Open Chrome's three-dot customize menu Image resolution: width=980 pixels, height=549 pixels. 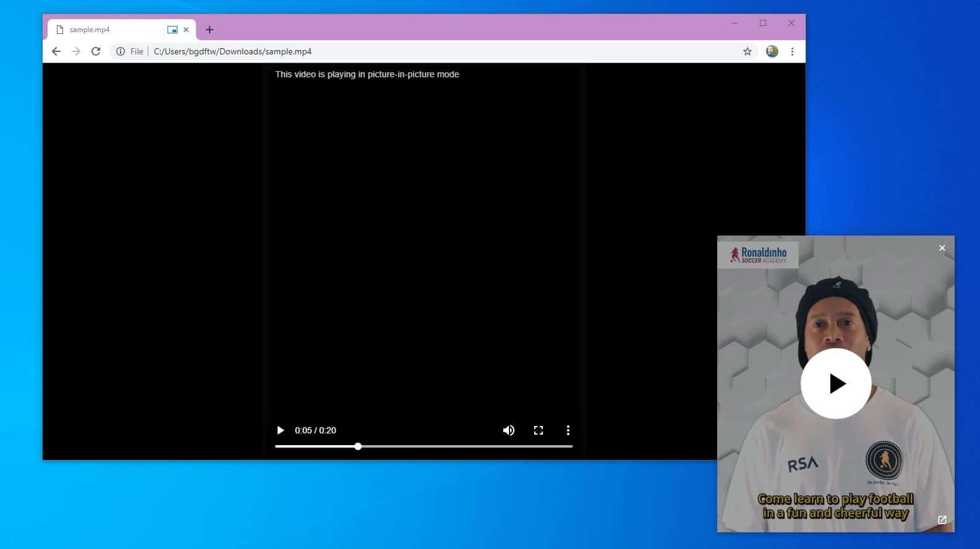click(792, 51)
